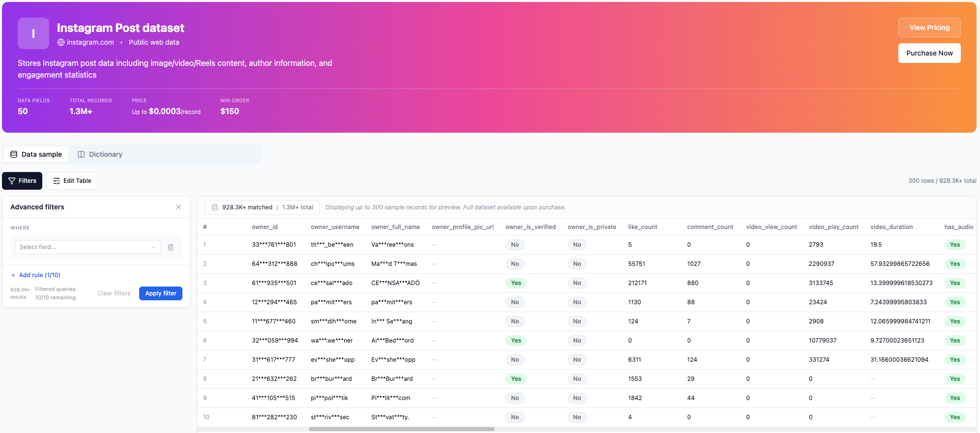Click the comment_count column header
980x433 pixels.
tap(710, 227)
